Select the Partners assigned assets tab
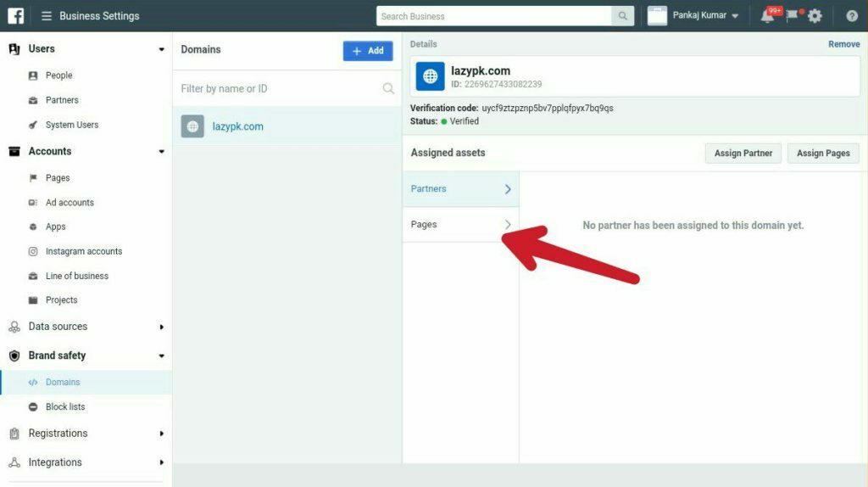 pos(460,189)
